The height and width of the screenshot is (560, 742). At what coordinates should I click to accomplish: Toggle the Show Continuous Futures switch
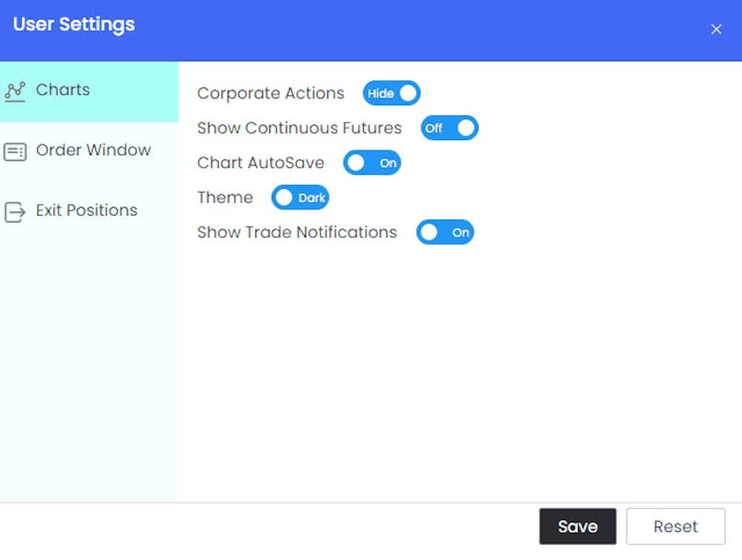[x=450, y=128]
